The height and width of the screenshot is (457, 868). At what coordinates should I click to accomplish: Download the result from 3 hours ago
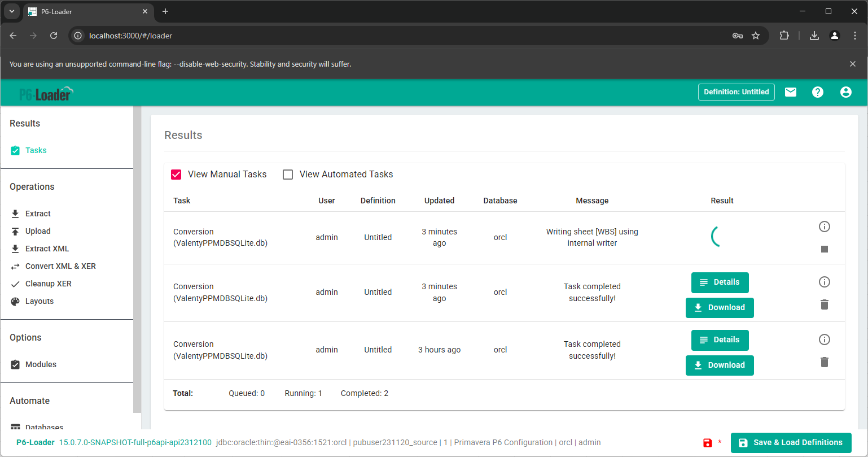point(720,365)
